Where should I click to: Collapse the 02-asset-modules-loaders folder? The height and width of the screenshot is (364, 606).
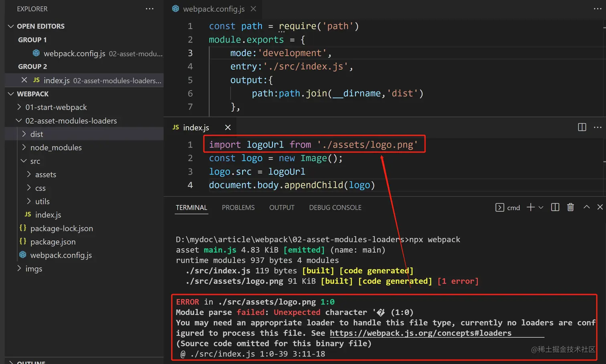tap(19, 121)
